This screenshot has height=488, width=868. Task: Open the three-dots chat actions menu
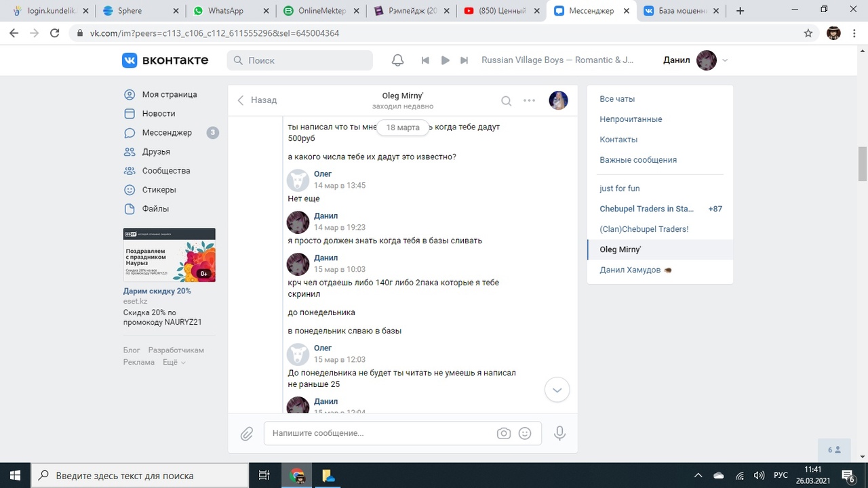click(x=530, y=101)
